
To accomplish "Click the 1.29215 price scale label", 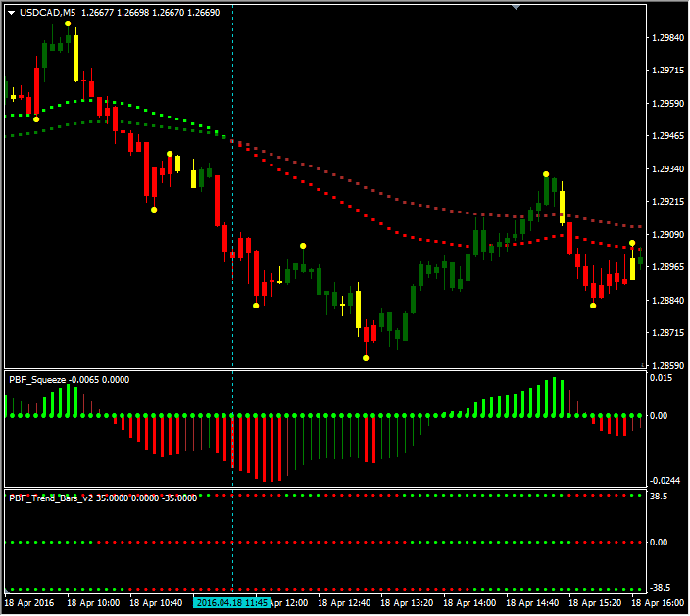I will point(667,202).
